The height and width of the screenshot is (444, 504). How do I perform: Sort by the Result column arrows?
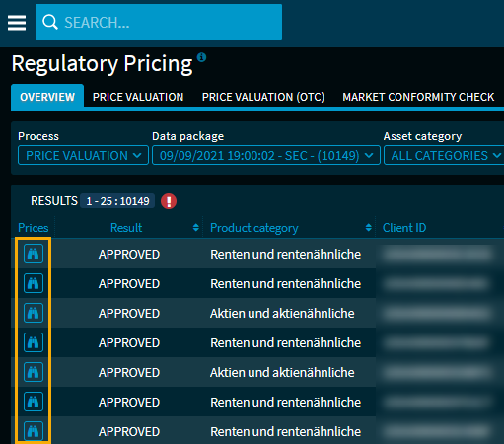tap(196, 228)
